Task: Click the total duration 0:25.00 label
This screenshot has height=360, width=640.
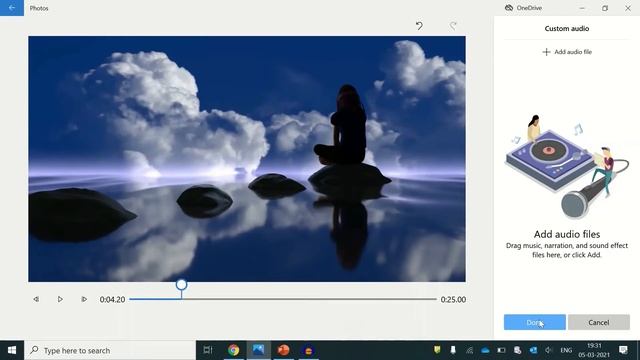Action: click(x=453, y=300)
